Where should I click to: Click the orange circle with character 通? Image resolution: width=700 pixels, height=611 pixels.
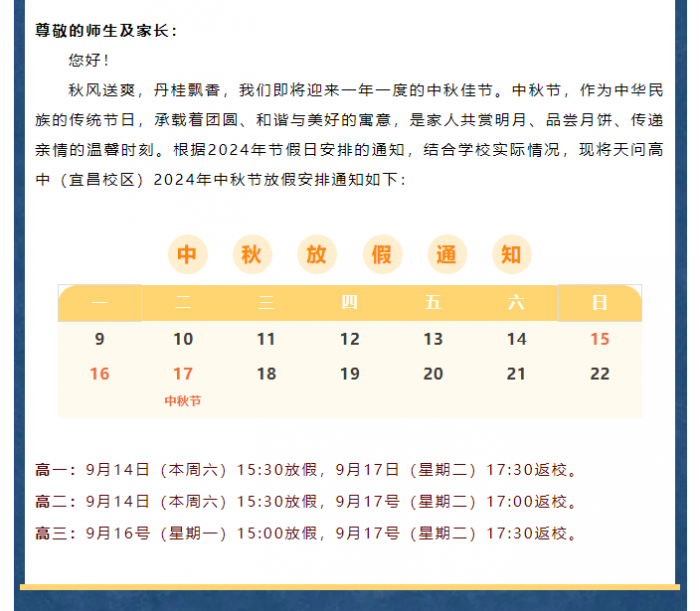click(447, 254)
